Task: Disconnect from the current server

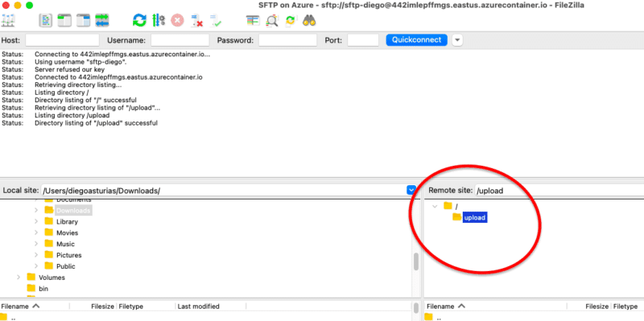Action: pyautogui.click(x=196, y=20)
